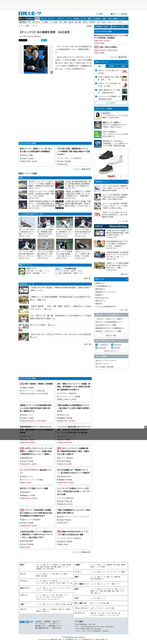The width and height of the screenshot is (147, 644).
Task: Open ニュース一覧 link under 野球注目ニュース
Action: pos(123,221)
